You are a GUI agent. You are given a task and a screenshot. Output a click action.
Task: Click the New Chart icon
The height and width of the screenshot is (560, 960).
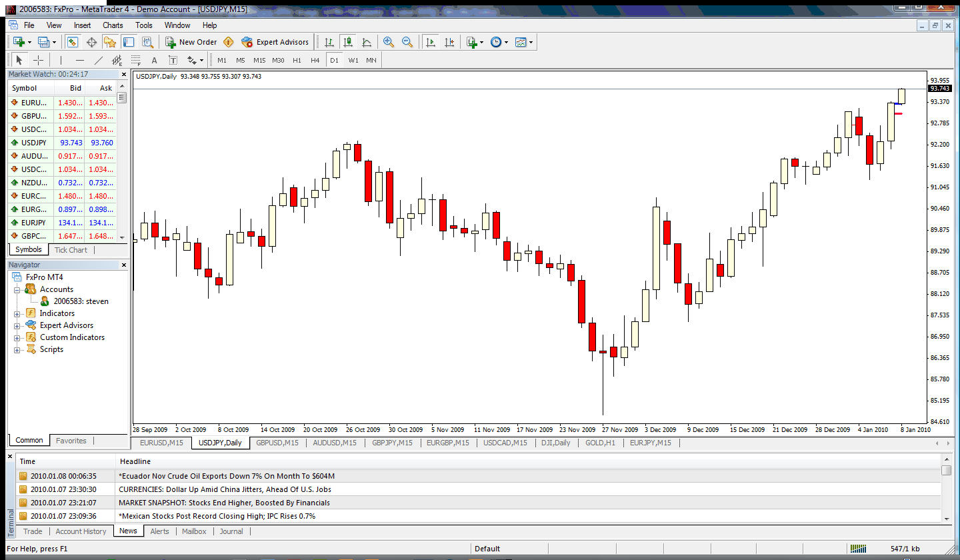(x=17, y=42)
